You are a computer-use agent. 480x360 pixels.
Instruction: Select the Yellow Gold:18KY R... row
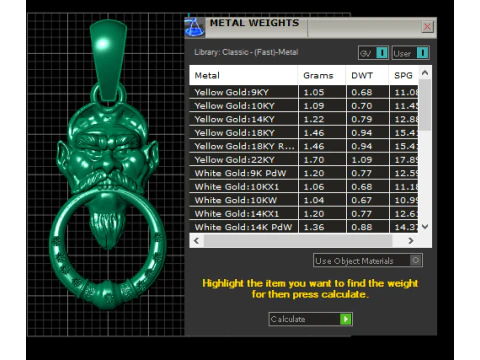pyautogui.click(x=304, y=146)
